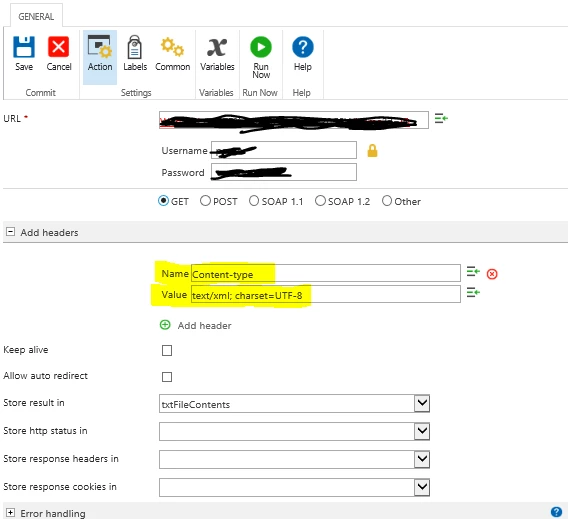Click insert reference icon beside URL field

(441, 118)
